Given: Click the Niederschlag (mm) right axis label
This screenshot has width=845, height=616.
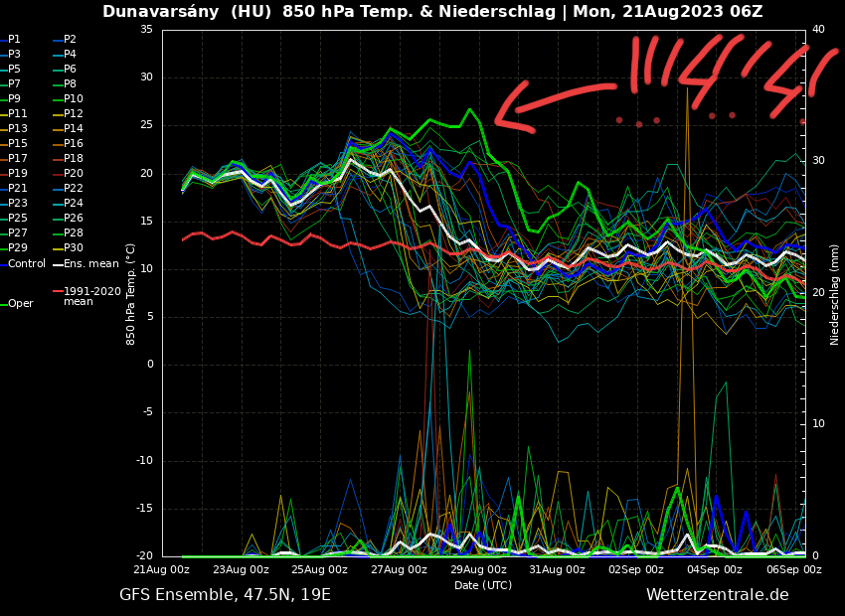Looking at the screenshot, I should pos(835,294).
